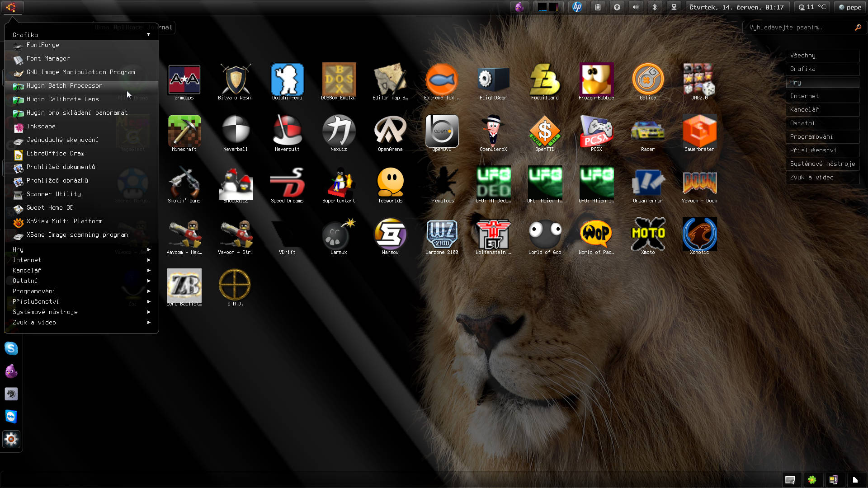Launch FlightGear simulator icon

[x=493, y=80]
